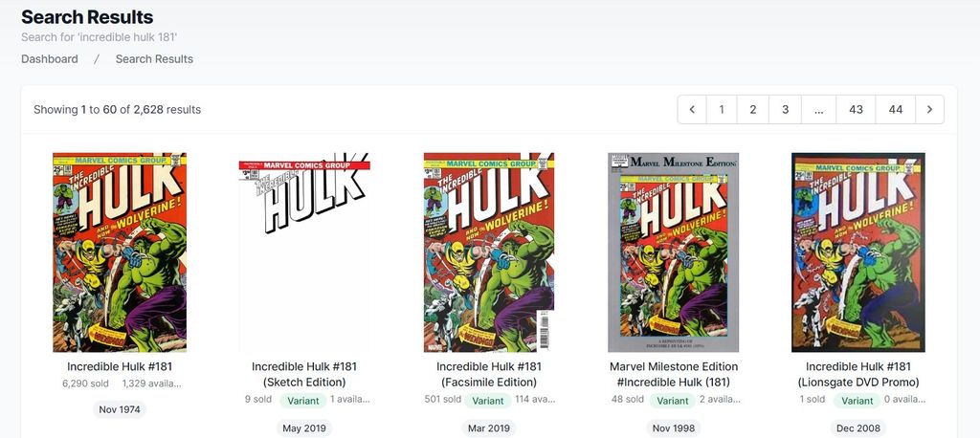Open results page 3
980x438 pixels.
(785, 109)
